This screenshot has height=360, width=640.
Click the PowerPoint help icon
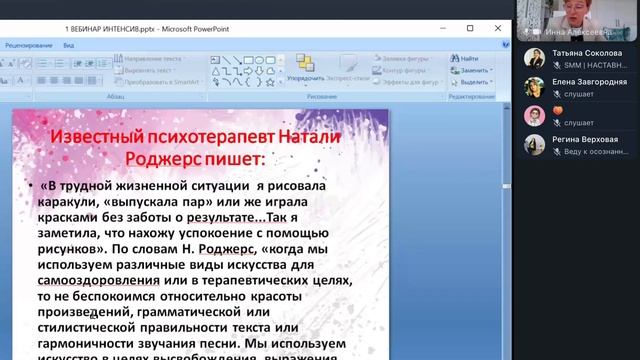(506, 44)
